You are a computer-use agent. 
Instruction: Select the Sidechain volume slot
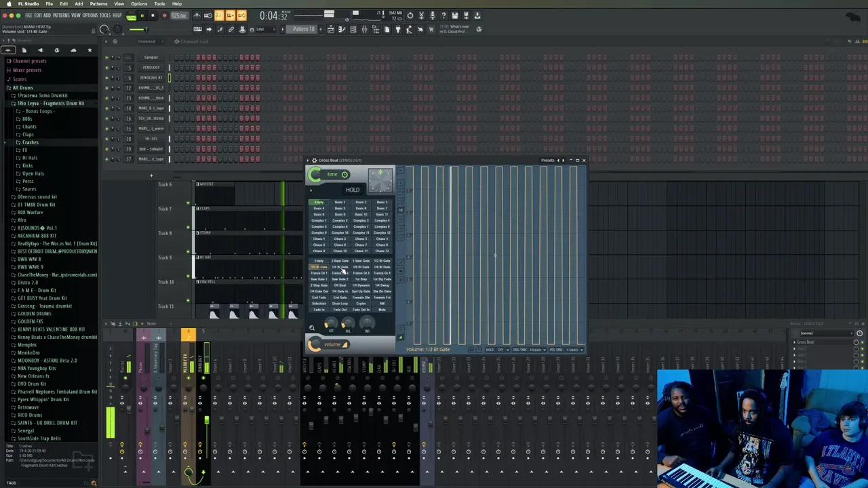pyautogui.click(x=319, y=304)
